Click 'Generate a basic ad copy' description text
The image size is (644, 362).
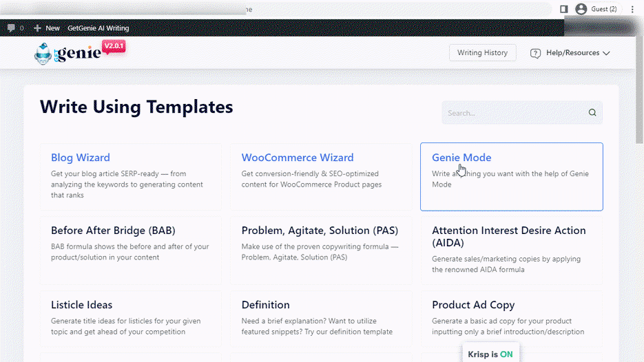[508, 326]
